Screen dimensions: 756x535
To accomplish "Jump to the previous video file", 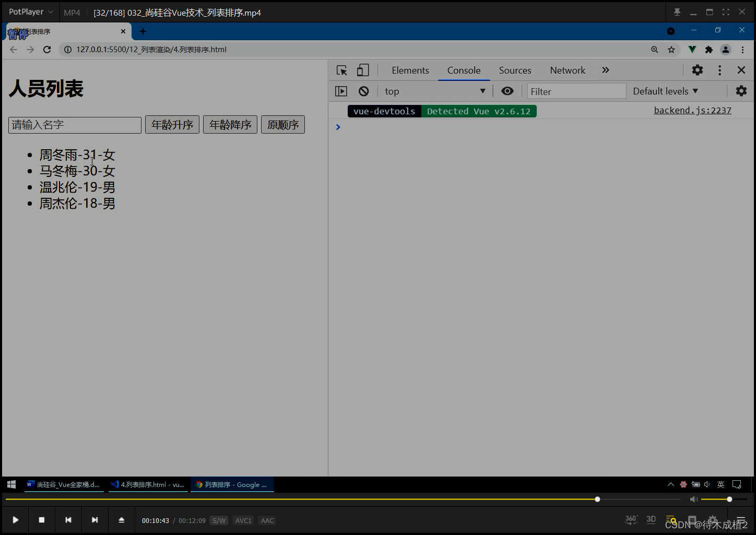I will [68, 520].
